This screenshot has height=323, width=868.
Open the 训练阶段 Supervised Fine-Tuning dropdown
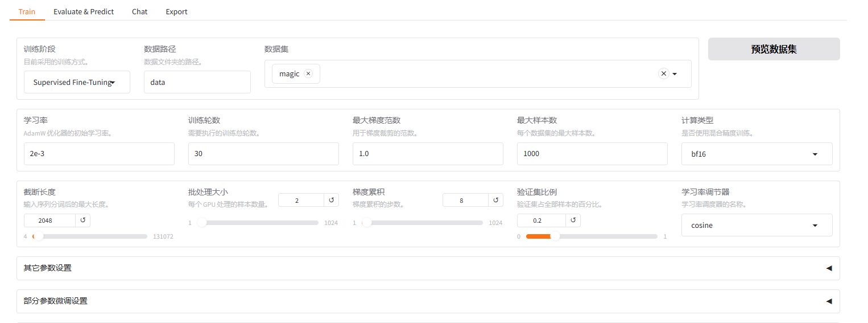[77, 82]
